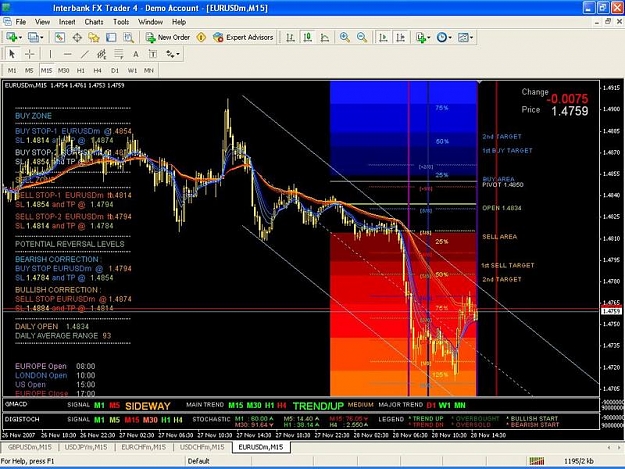Image resolution: width=625 pixels, height=469 pixels.
Task: Expand the Arrows objects dropdown
Action: 178,54
